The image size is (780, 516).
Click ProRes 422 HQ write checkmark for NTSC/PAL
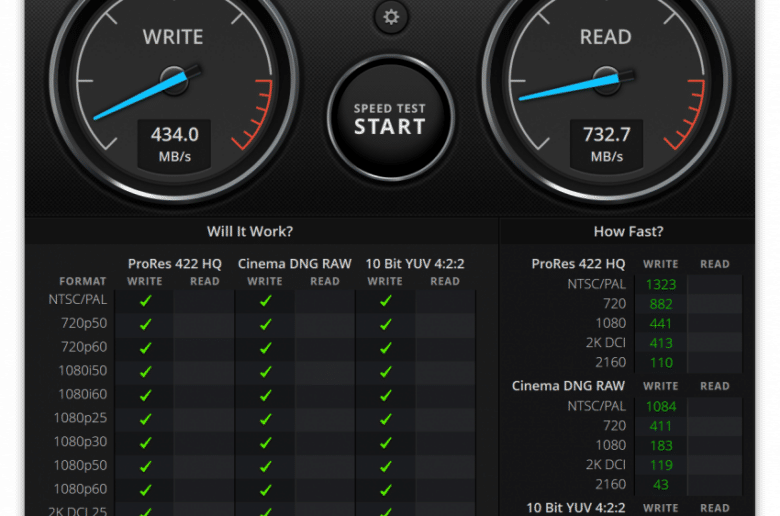tap(145, 301)
